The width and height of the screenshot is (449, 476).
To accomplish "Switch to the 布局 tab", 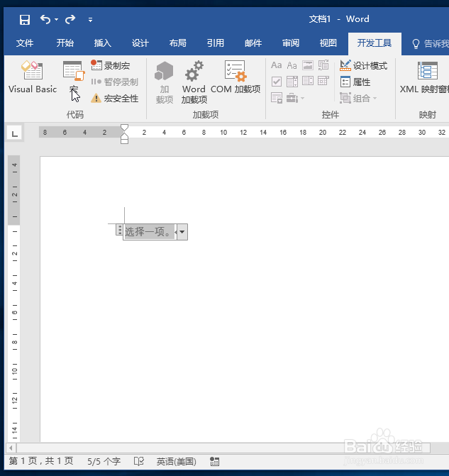I will [x=178, y=43].
